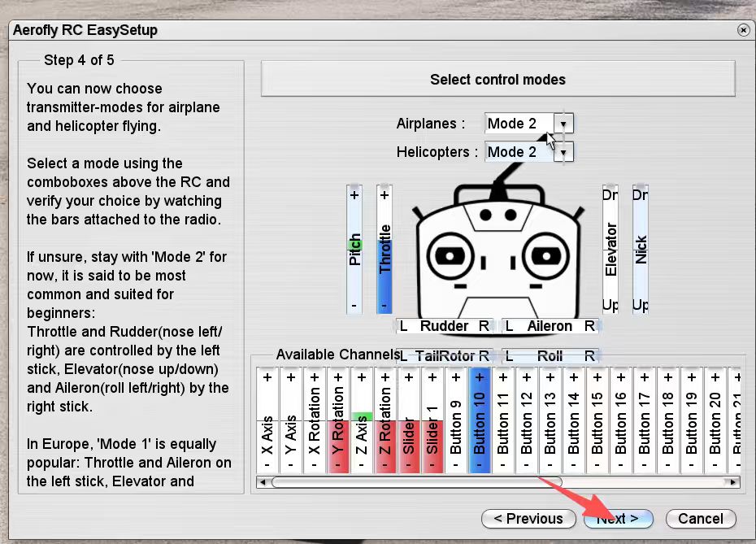Click the Airplanes Mode 2 text field
This screenshot has width=756, height=544.
pyautogui.click(x=519, y=124)
